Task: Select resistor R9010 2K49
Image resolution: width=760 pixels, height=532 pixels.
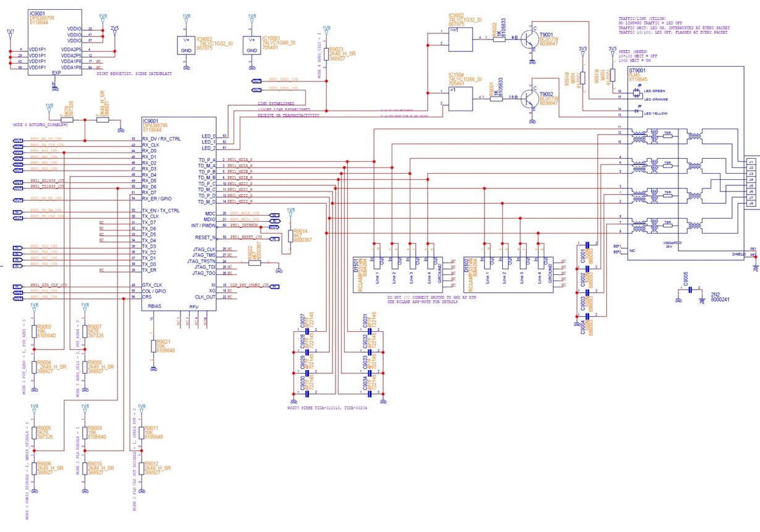Action: point(85,468)
